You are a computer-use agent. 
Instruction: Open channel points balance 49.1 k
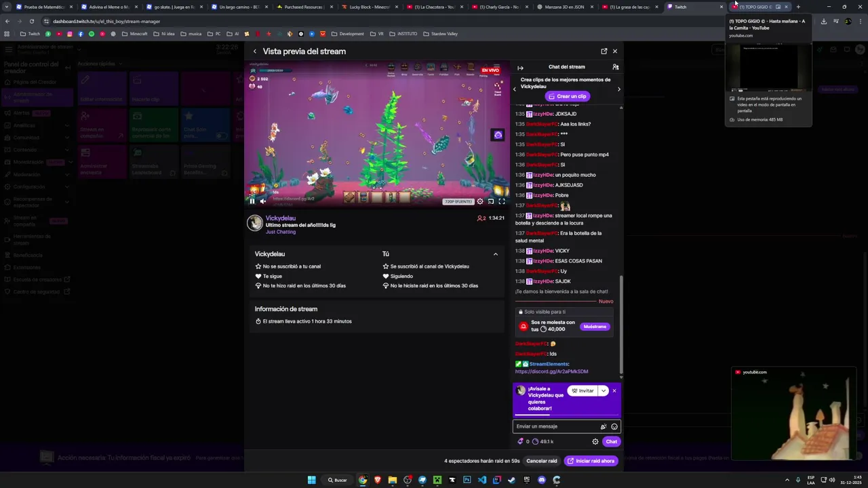543,441
